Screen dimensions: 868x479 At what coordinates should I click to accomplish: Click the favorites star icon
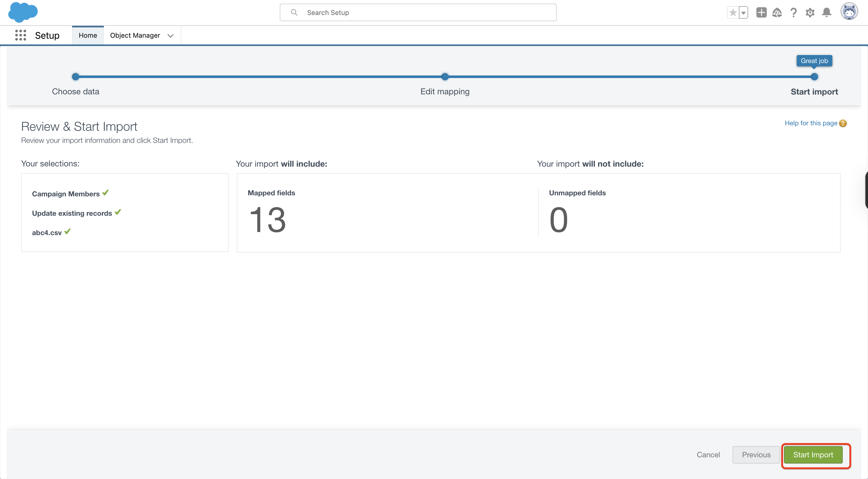[733, 13]
